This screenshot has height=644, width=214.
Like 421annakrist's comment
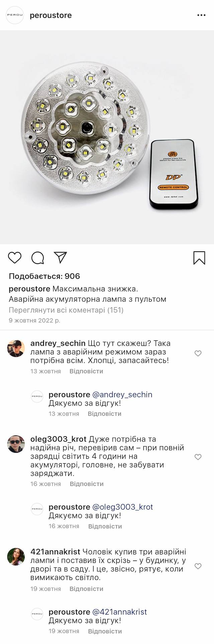pyautogui.click(x=198, y=566)
